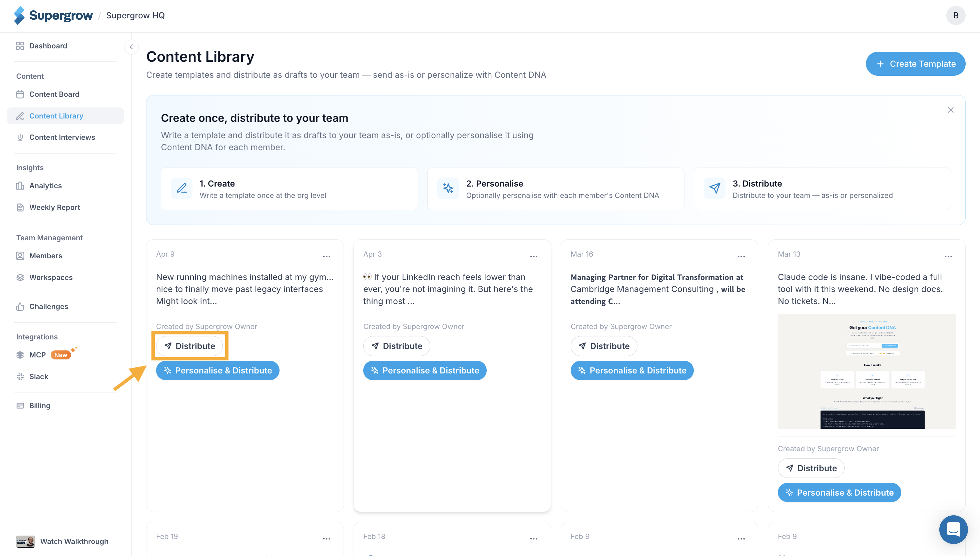Open the chat support bubble icon
Screen dimensions: 980x556
[x=953, y=529]
